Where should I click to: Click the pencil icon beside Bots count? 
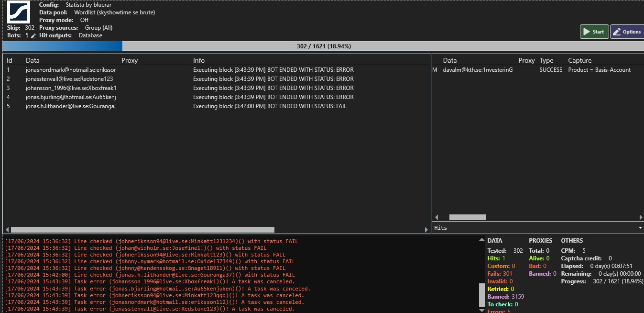click(x=33, y=36)
